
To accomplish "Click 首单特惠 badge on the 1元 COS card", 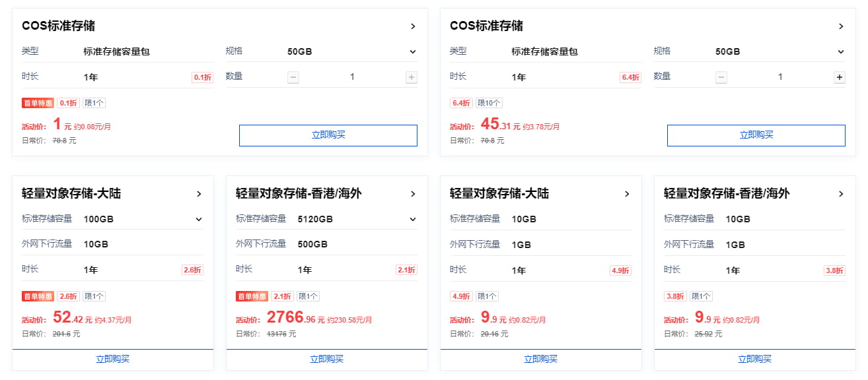I will tap(38, 103).
